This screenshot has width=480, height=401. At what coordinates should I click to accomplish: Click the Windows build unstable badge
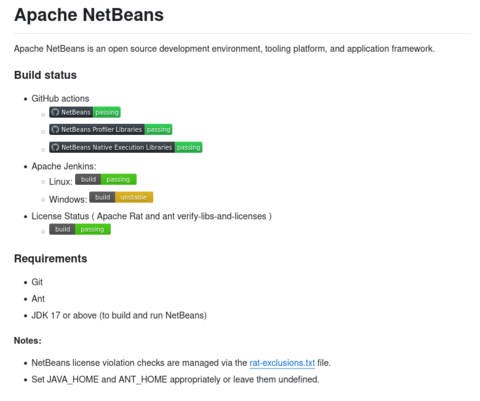tap(121, 197)
